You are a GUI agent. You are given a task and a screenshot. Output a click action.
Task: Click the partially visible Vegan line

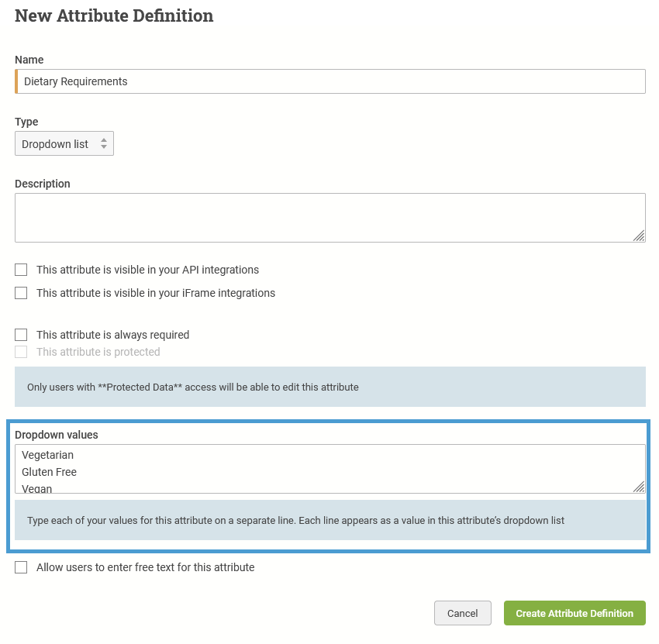pyautogui.click(x=37, y=488)
